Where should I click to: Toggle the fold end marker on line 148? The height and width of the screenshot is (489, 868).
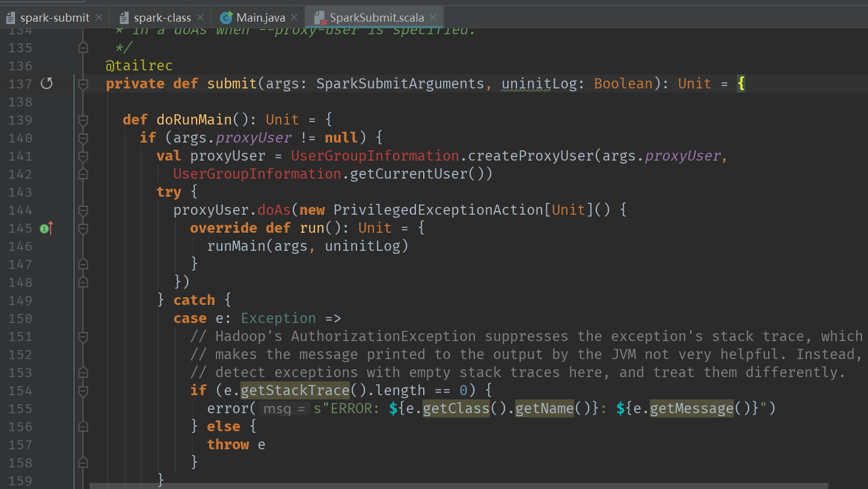(x=84, y=282)
